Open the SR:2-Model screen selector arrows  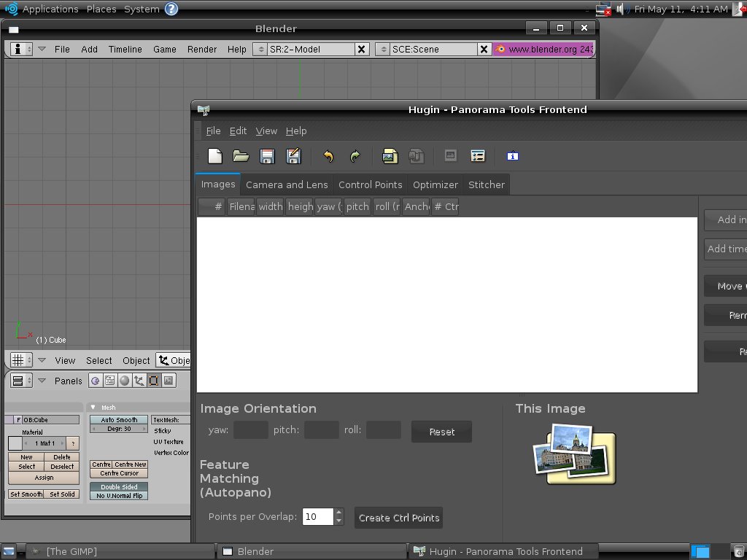click(260, 49)
